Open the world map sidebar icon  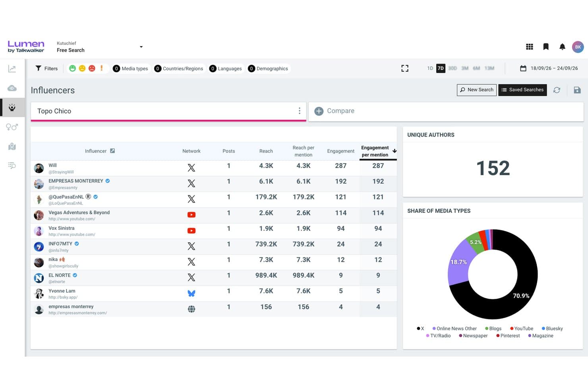point(12,147)
